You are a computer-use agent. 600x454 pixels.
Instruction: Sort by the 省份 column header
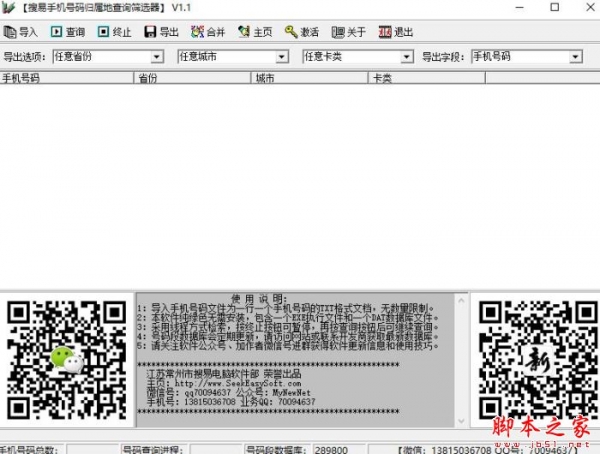[192, 78]
